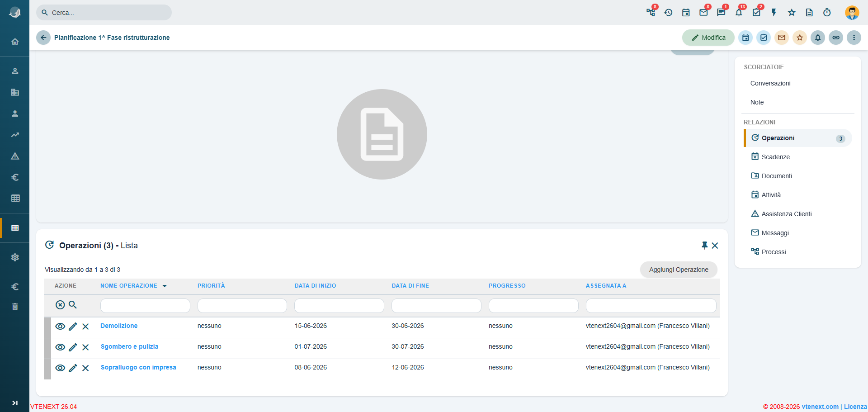Sort by Progresso column header

tap(507, 286)
